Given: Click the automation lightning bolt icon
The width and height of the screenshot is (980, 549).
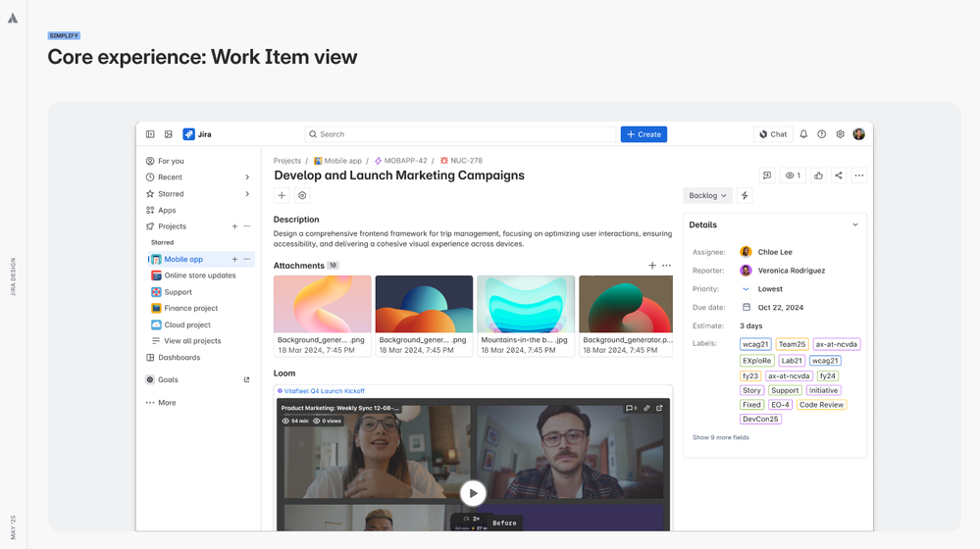Looking at the screenshot, I should [x=745, y=196].
